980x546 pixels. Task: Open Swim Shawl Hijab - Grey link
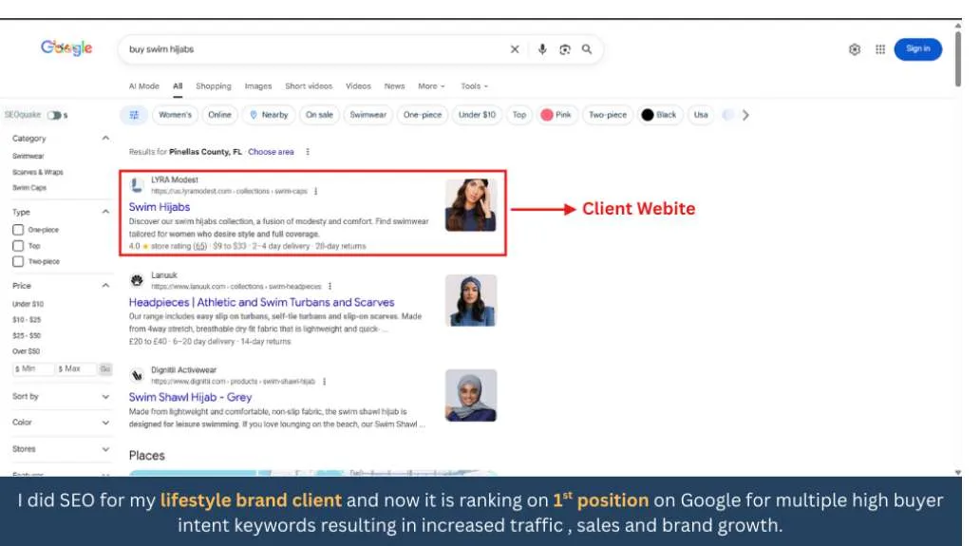pyautogui.click(x=190, y=397)
